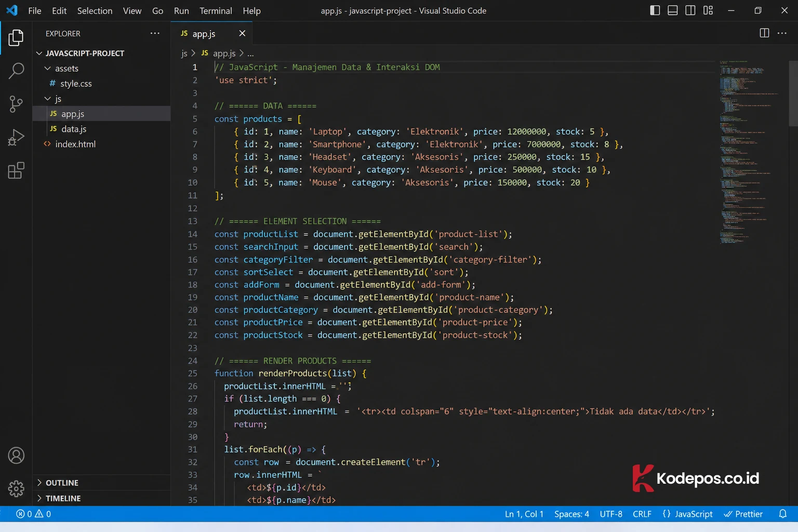Toggle primary side bar visibility
This screenshot has height=532, width=798.
(x=655, y=10)
